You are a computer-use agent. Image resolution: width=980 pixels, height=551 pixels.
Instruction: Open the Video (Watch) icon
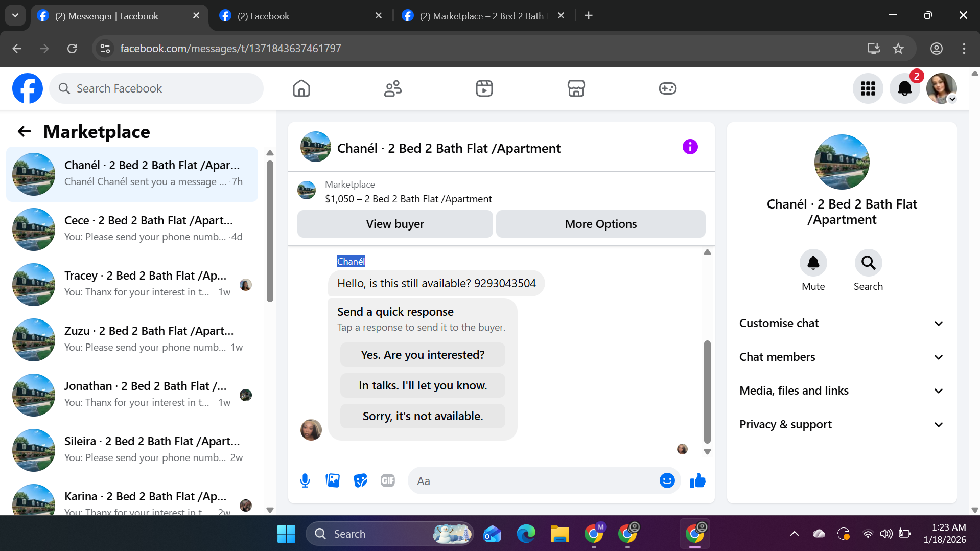coord(484,88)
